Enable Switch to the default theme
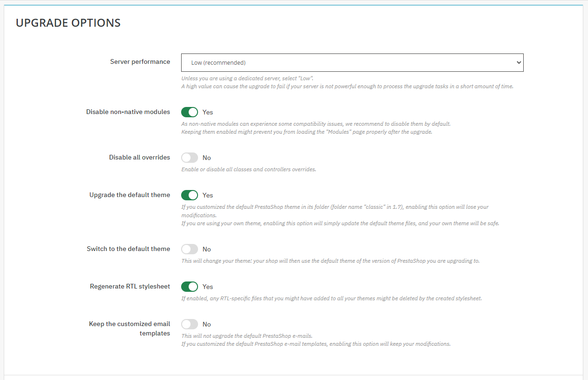This screenshot has height=380, width=588. click(190, 249)
